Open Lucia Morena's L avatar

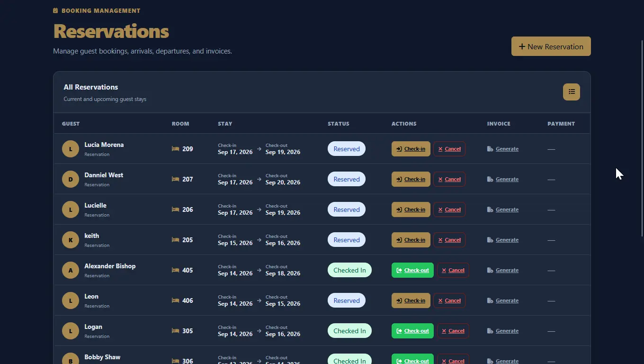(71, 149)
